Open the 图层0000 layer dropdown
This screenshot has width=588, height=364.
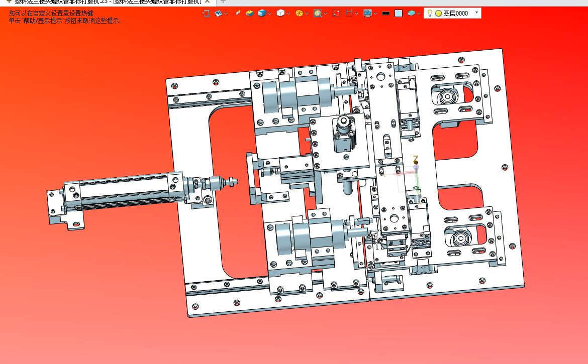(x=476, y=13)
